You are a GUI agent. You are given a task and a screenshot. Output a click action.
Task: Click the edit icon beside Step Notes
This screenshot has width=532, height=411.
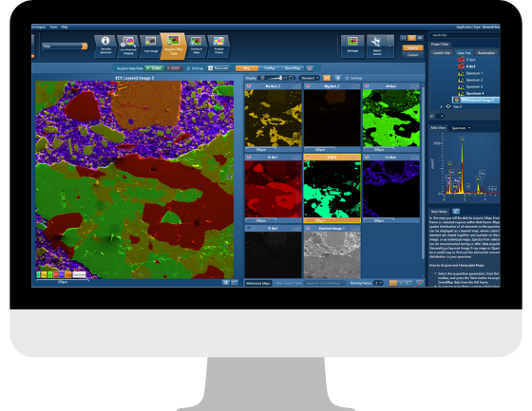pyautogui.click(x=456, y=212)
